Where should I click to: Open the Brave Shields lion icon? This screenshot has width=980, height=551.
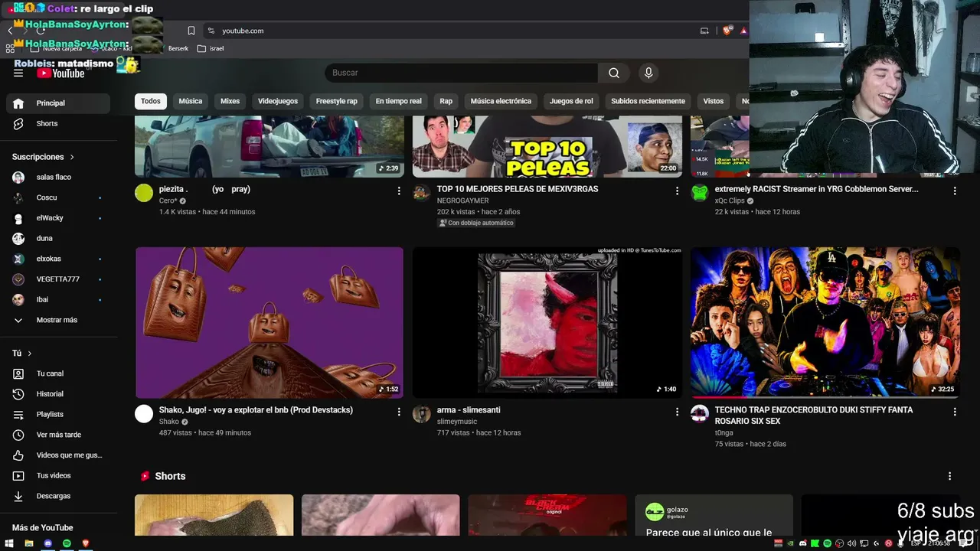point(727,31)
